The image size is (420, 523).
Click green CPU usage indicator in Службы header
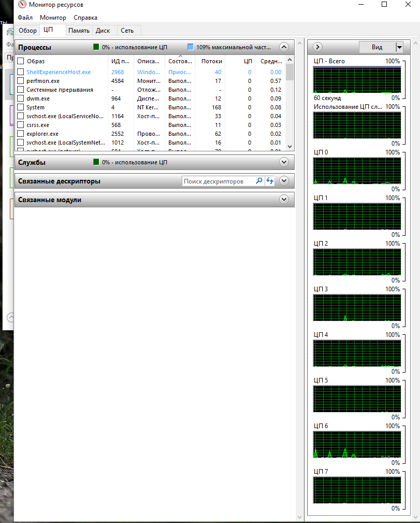(x=96, y=162)
